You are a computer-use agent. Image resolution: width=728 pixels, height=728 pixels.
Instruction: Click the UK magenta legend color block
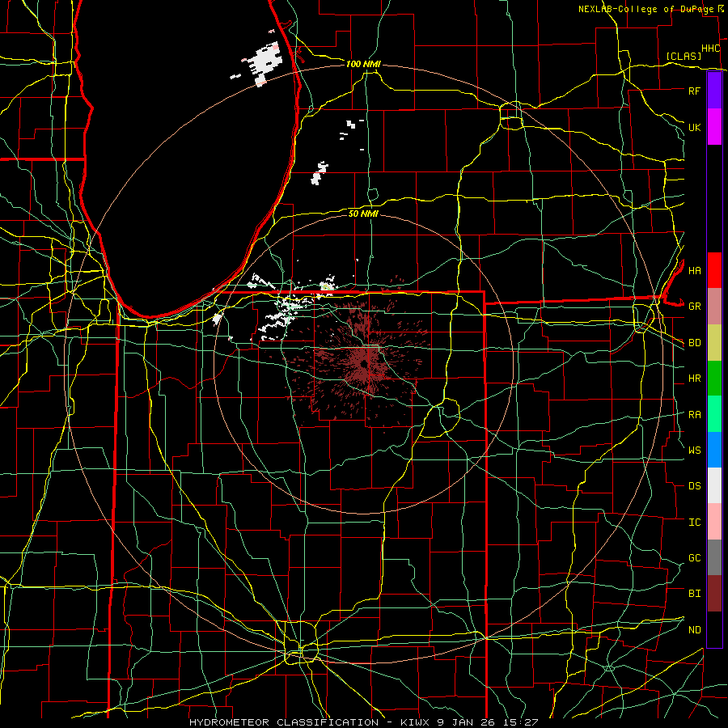pos(714,127)
